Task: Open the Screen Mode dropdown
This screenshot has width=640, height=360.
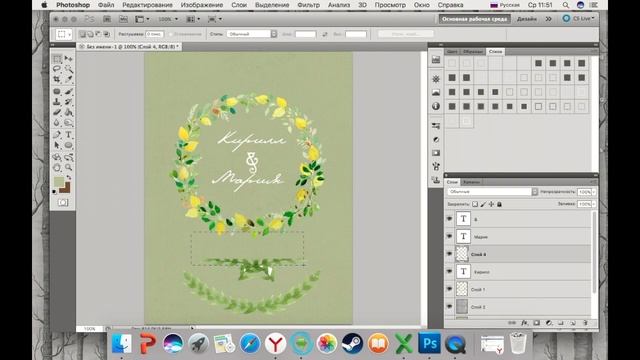Action: (x=215, y=19)
